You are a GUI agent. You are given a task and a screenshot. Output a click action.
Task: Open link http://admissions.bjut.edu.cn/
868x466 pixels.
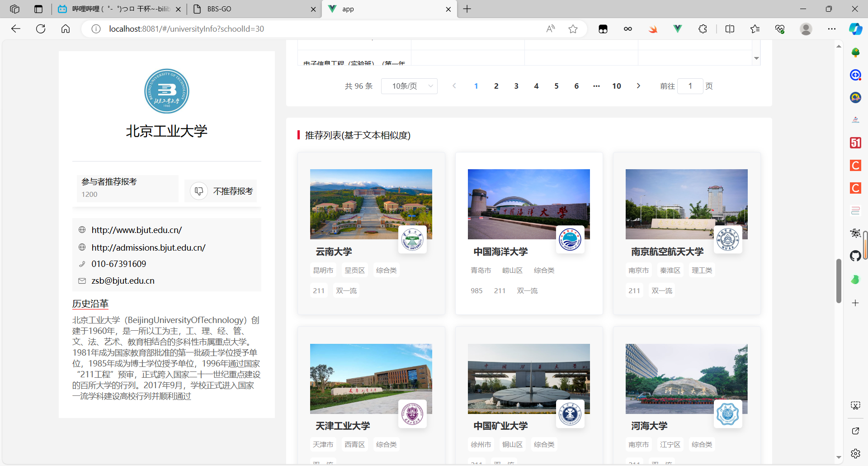148,247
